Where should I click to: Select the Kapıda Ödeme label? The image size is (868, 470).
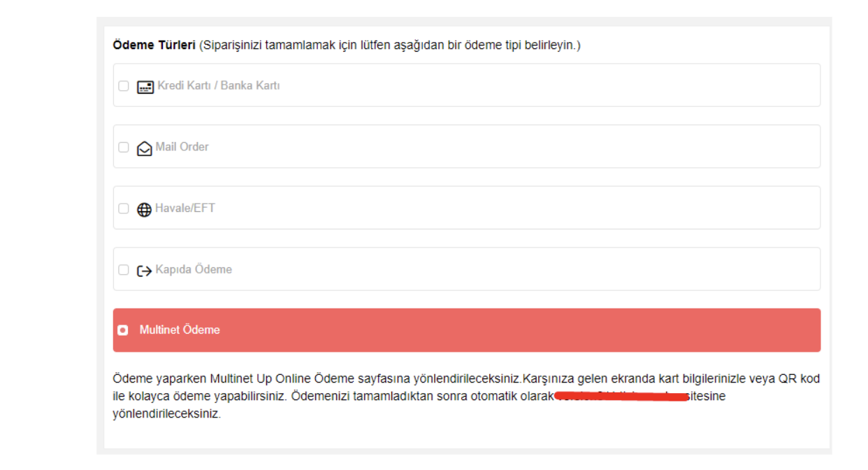point(194,269)
